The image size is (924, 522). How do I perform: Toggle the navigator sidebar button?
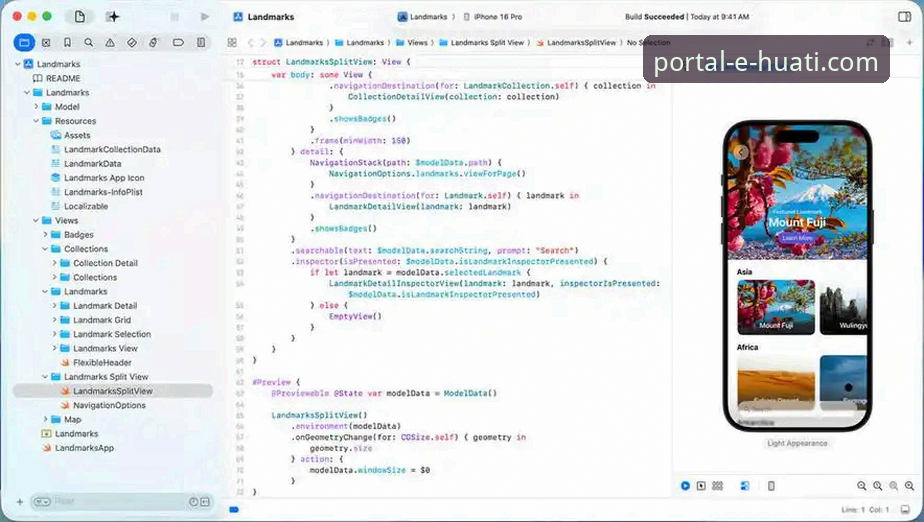coord(80,17)
